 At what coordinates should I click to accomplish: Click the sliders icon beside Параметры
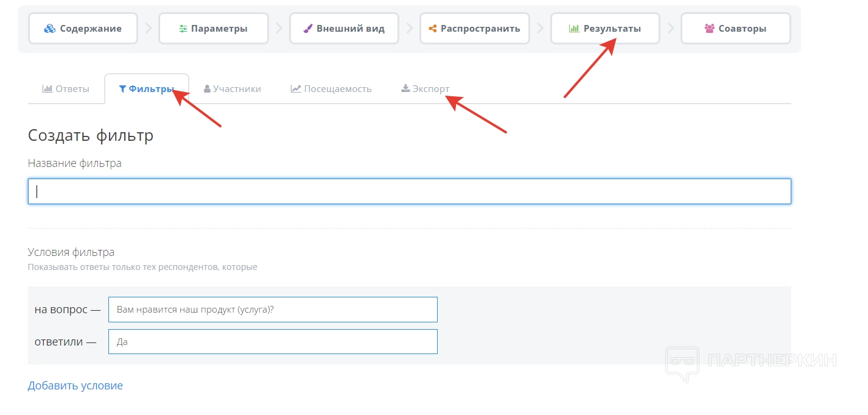(183, 29)
